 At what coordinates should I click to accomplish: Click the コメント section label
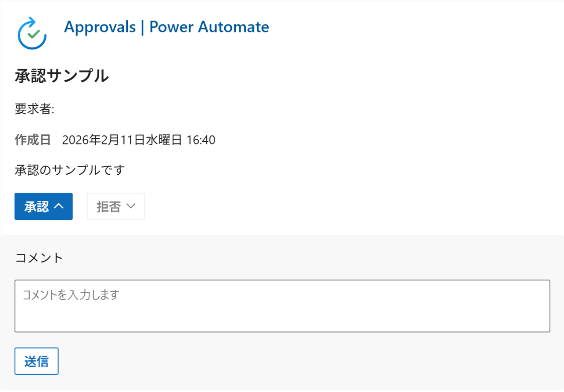pos(38,258)
